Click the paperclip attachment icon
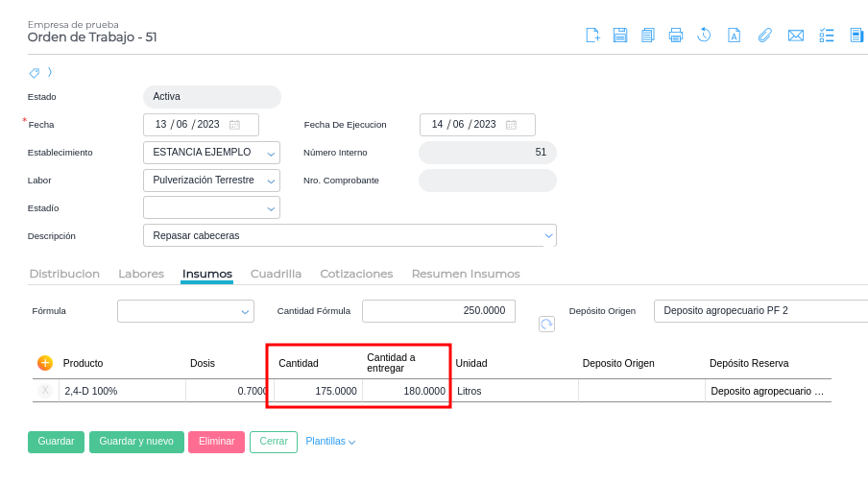Viewport: 868px width, 483px height. [764, 36]
